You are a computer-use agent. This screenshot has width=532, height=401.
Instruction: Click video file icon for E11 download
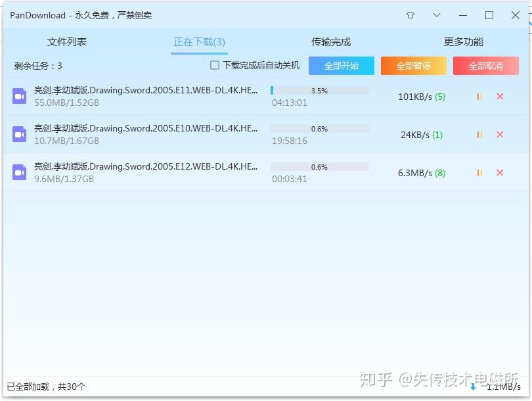coord(19,96)
